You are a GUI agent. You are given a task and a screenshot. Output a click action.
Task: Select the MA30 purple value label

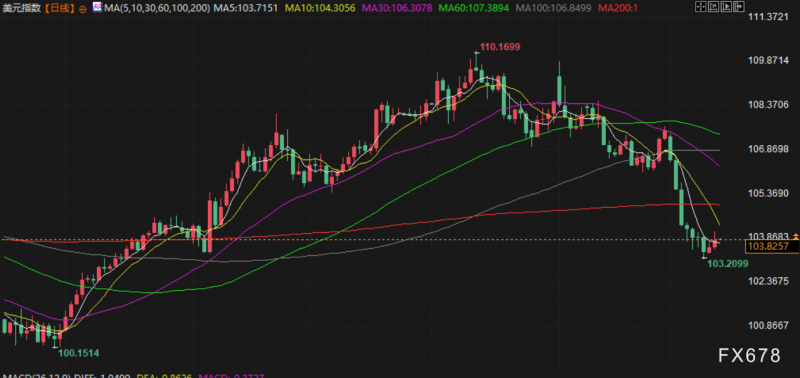click(x=397, y=8)
